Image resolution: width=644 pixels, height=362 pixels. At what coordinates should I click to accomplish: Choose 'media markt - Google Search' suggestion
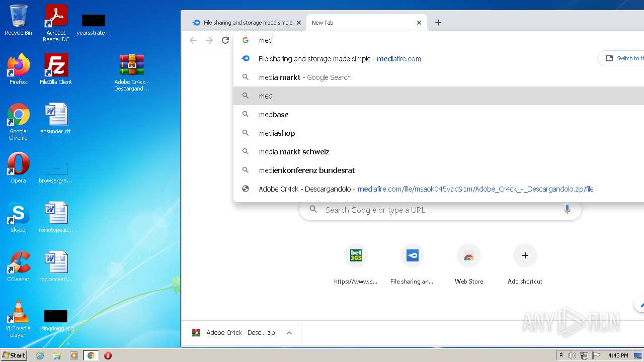click(x=439, y=77)
